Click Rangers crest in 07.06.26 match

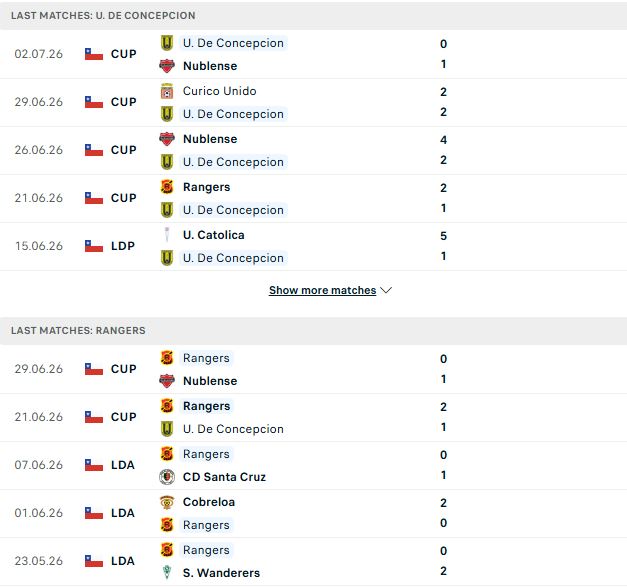(167, 454)
